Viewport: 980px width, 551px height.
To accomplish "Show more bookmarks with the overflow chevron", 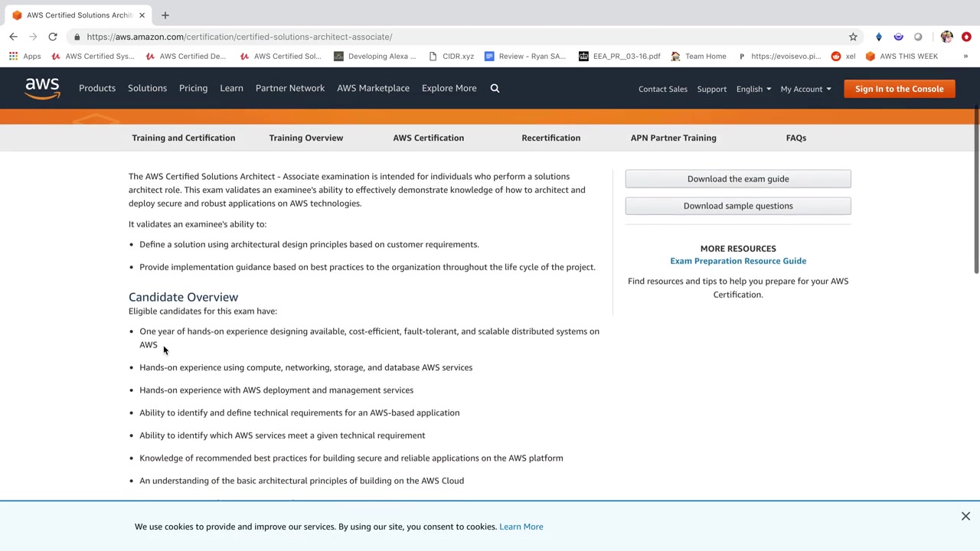I will [x=965, y=56].
